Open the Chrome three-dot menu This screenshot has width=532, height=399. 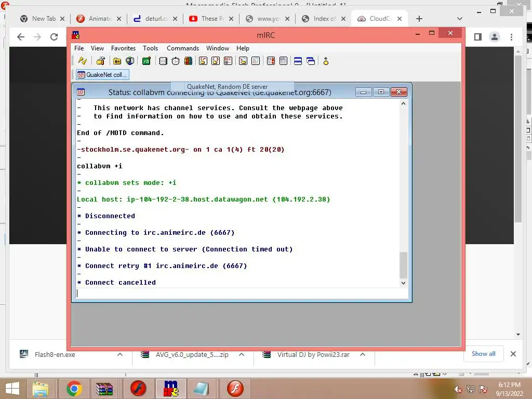(511, 37)
